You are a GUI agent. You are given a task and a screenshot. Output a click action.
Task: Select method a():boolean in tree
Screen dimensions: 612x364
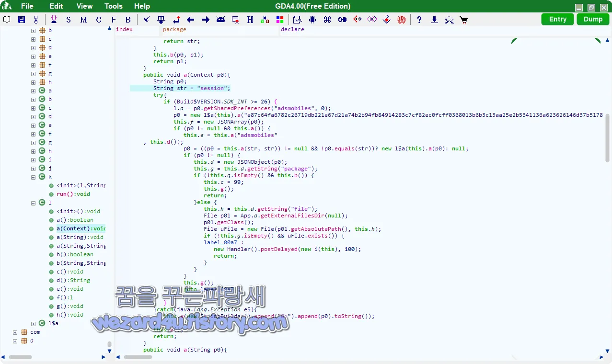click(x=75, y=220)
